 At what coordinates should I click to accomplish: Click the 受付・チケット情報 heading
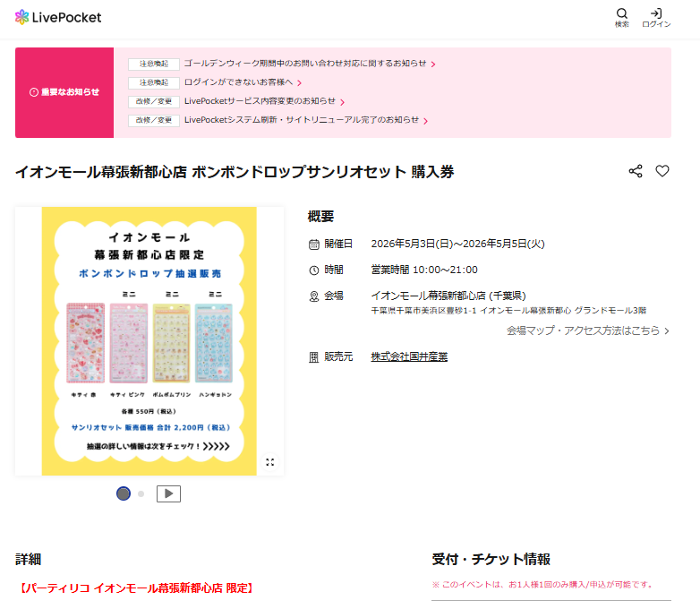click(491, 559)
